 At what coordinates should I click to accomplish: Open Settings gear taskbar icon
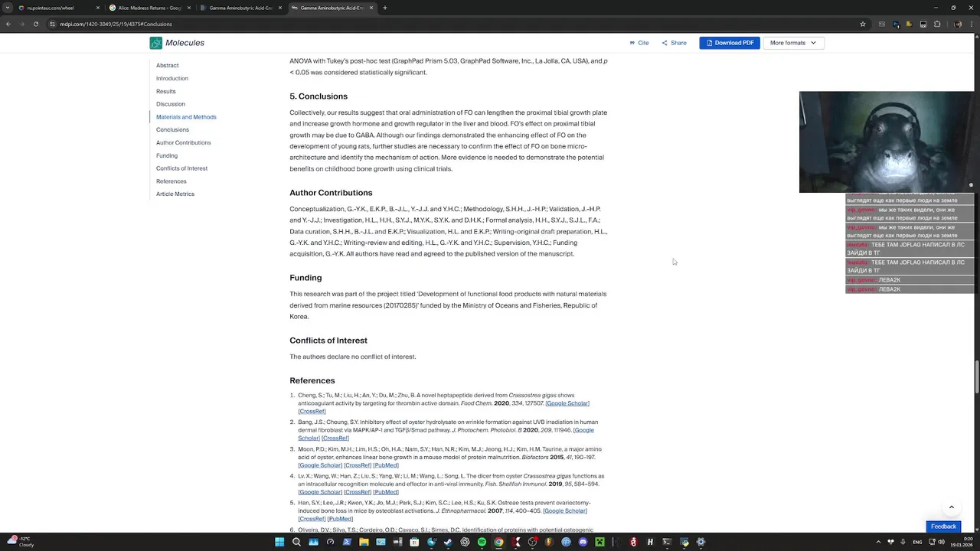(x=701, y=542)
